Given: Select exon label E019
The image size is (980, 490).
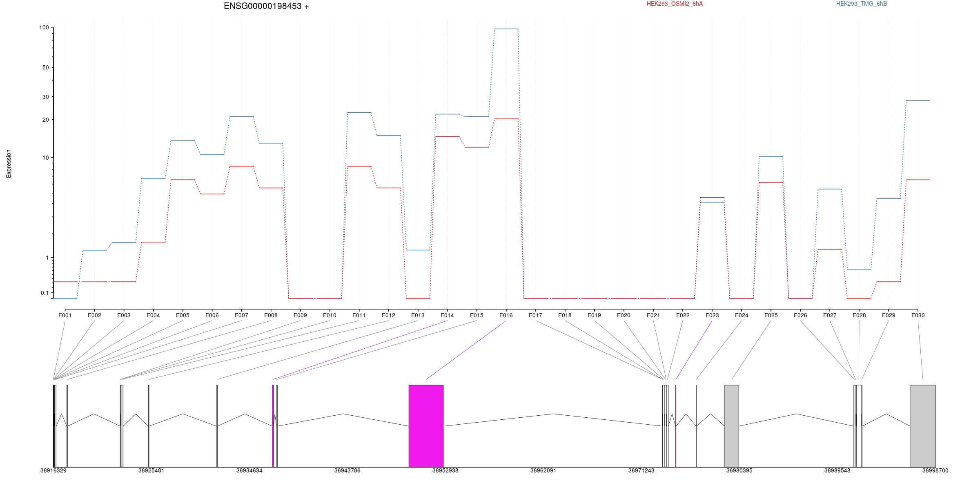Looking at the screenshot, I should click(594, 315).
